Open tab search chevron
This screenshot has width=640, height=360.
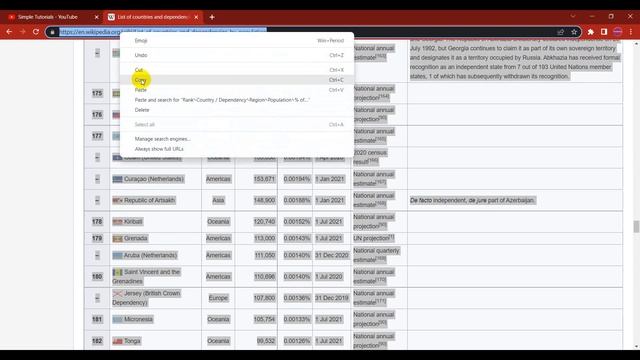click(573, 16)
